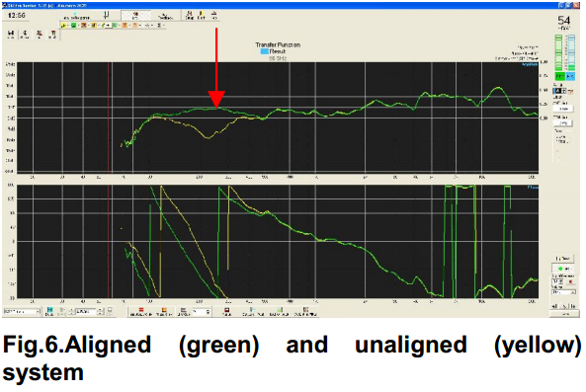Click the button just above the green-dot control

tap(563, 259)
